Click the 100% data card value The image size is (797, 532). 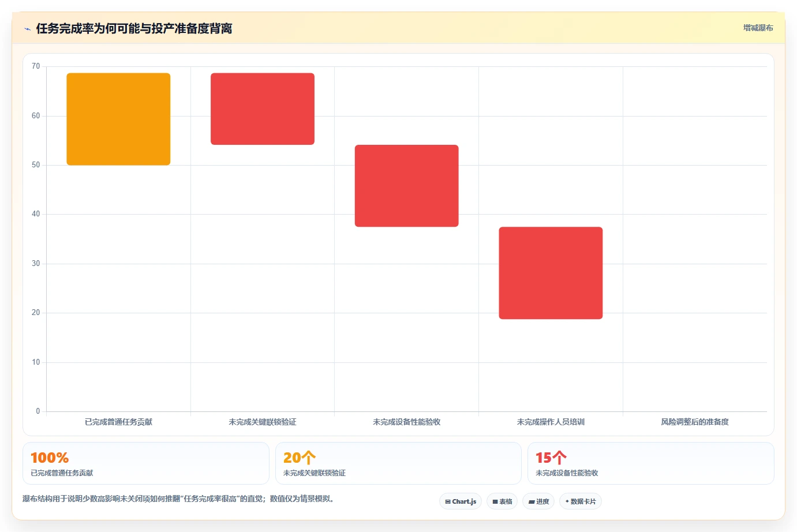tap(50, 458)
